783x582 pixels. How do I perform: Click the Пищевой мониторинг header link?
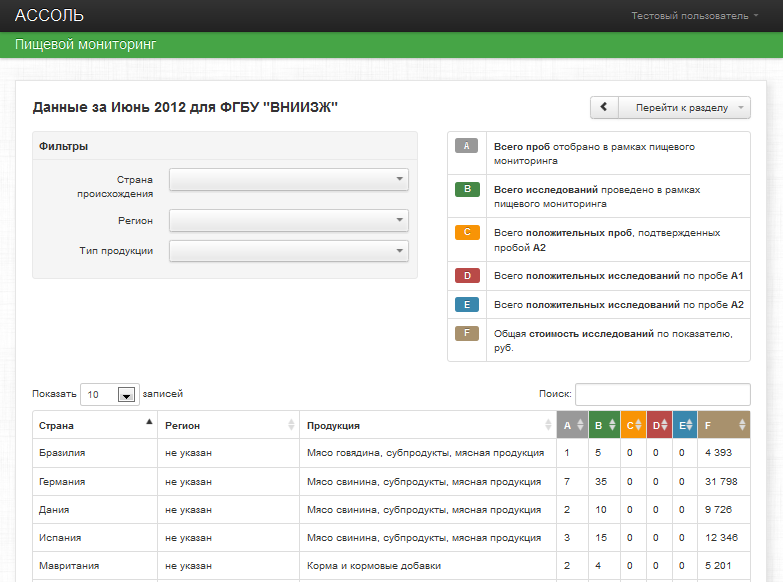pos(86,45)
